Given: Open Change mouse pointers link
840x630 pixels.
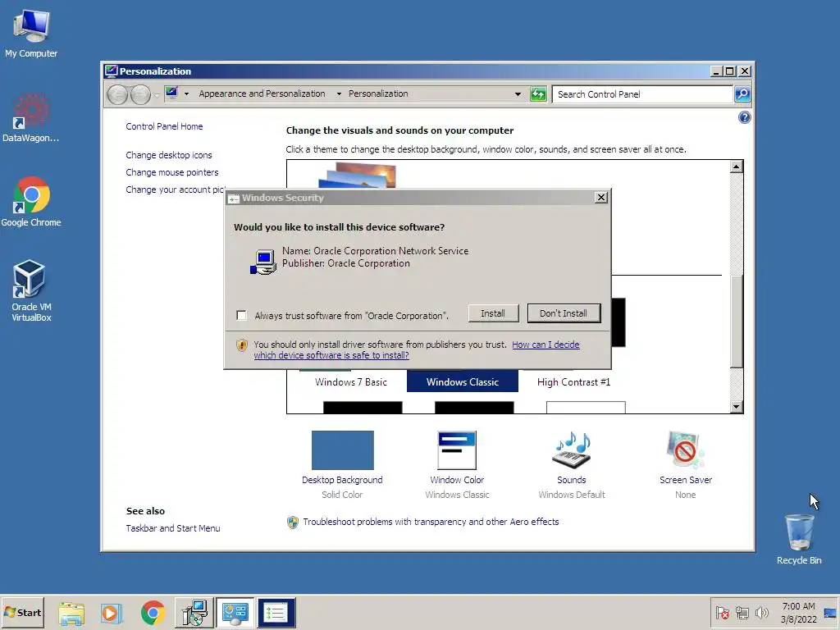Looking at the screenshot, I should point(172,172).
